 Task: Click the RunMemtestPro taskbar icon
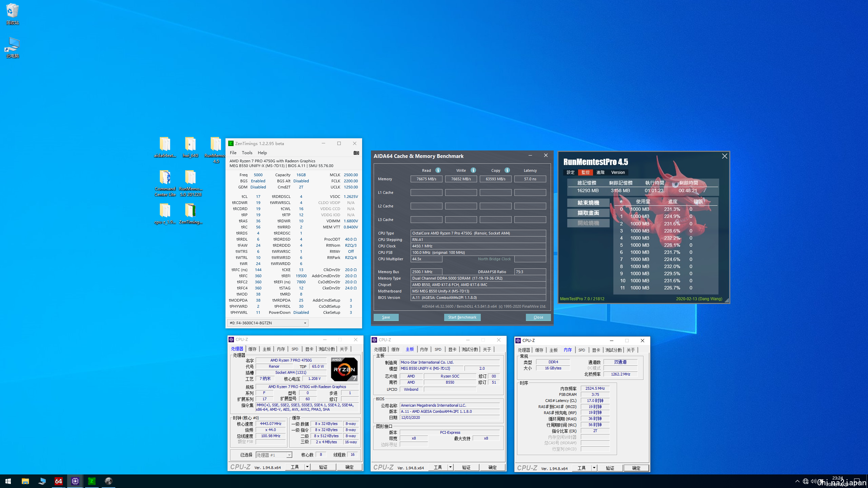point(108,481)
